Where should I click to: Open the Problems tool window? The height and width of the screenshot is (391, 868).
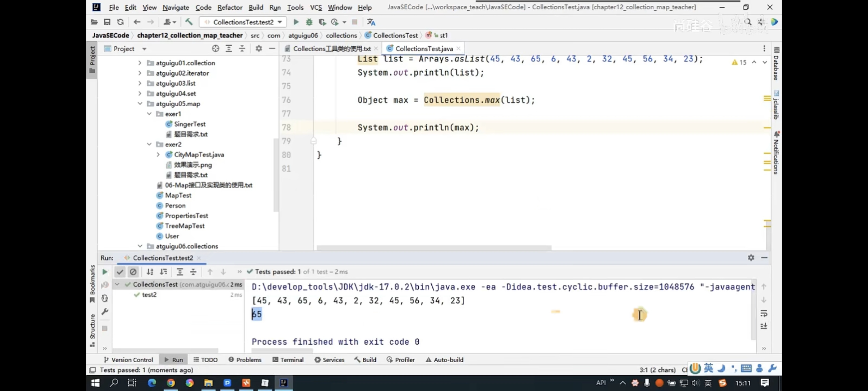coord(245,360)
